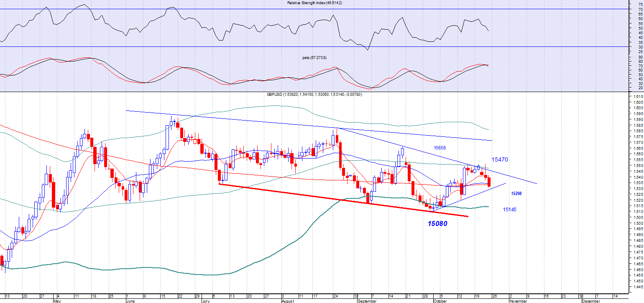
Task: Click the GBPUSD price header text
Action: click(x=314, y=95)
